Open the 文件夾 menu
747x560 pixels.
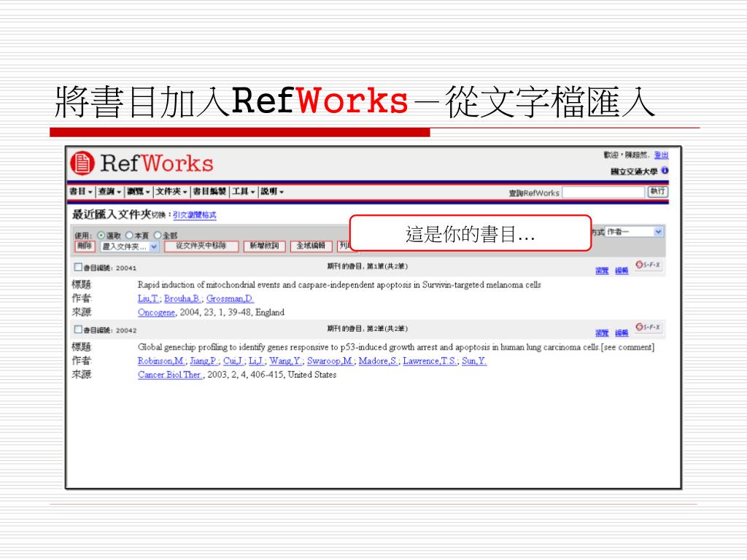(171, 192)
